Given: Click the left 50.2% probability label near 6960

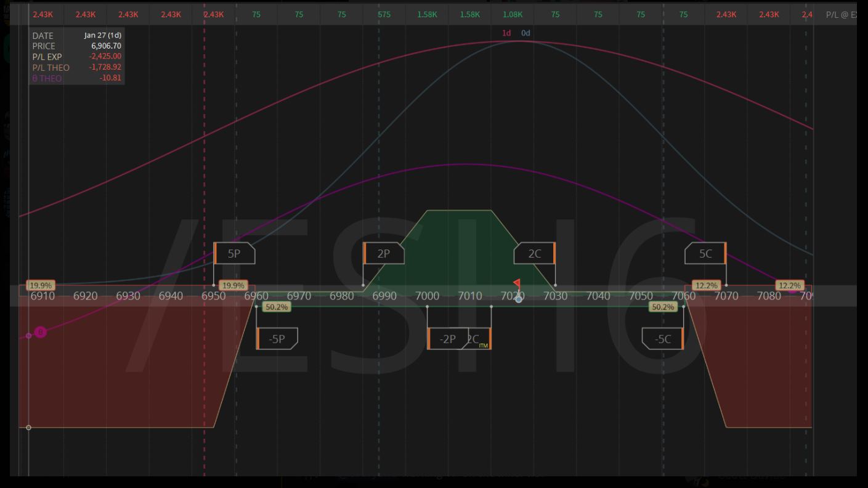Looking at the screenshot, I should tap(276, 307).
